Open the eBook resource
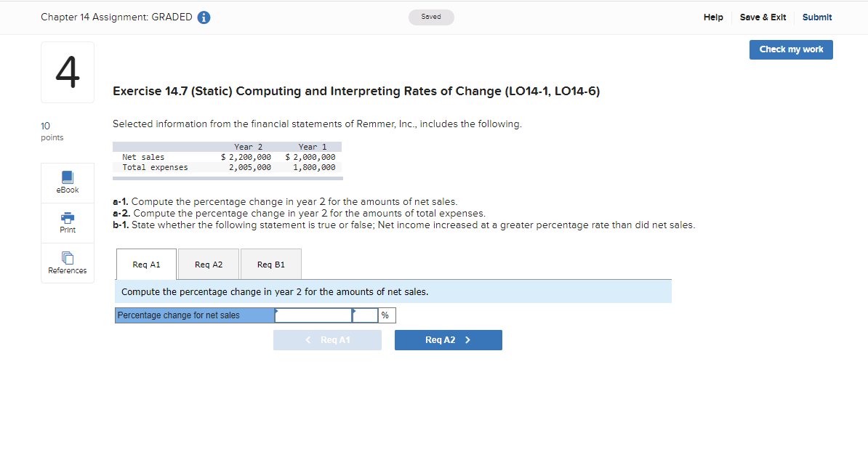The width and height of the screenshot is (868, 460). (x=67, y=182)
